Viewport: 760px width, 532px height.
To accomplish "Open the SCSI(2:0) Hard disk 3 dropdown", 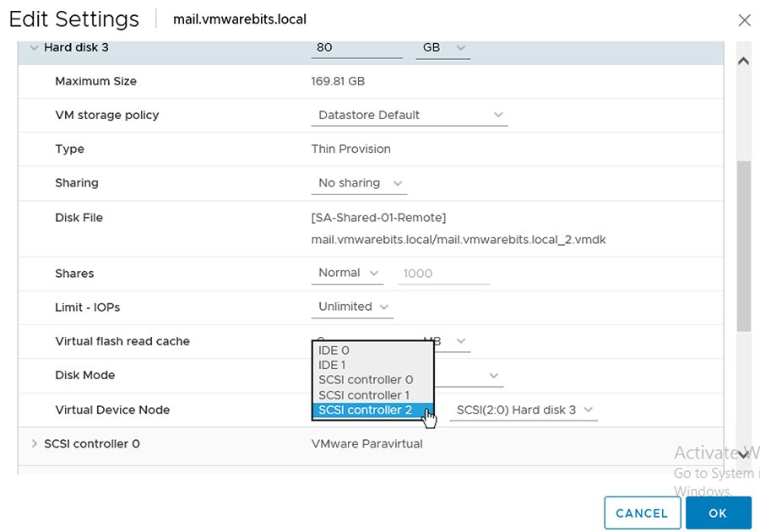I will click(522, 410).
